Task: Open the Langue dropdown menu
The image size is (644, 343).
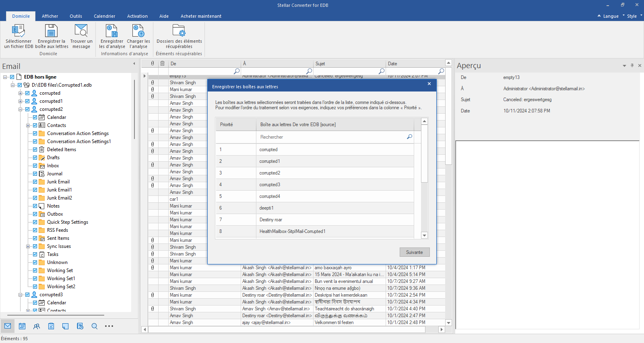Action: pos(611,16)
